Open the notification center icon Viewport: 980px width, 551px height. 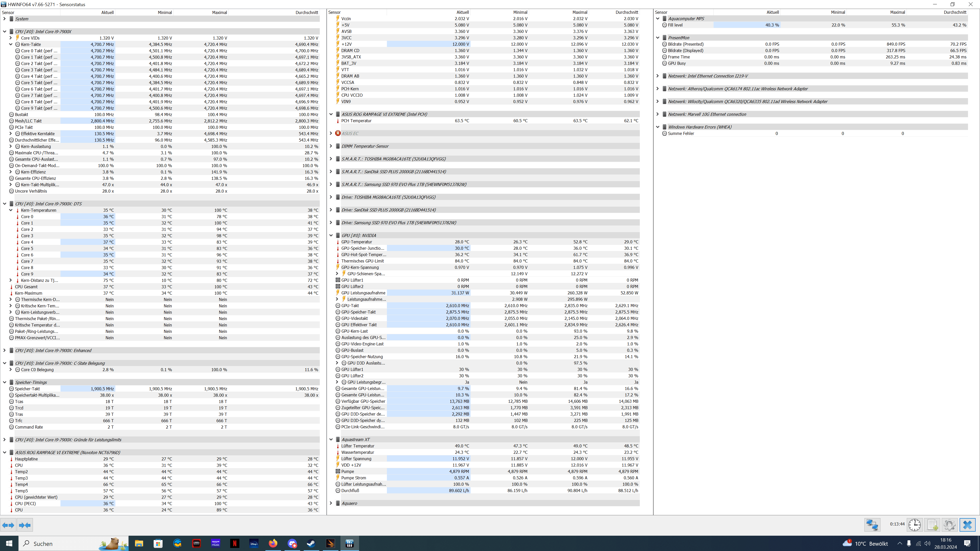[967, 543]
